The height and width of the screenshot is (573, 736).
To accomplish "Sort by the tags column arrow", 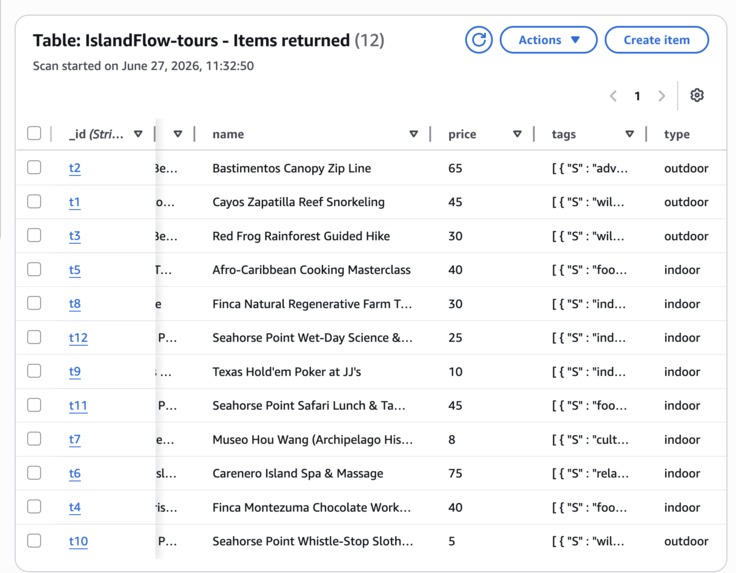I will 630,134.
